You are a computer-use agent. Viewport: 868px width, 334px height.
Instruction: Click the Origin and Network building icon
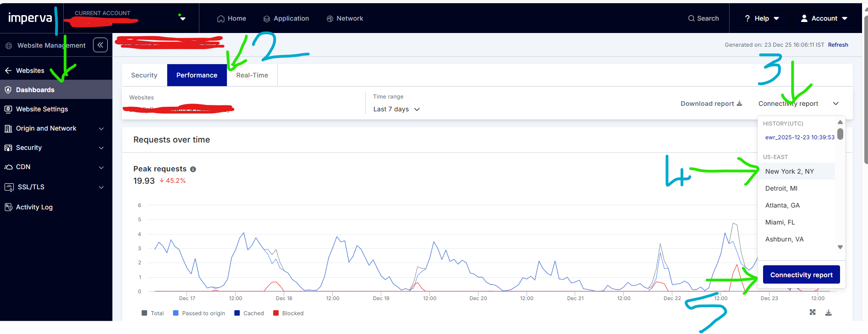click(x=8, y=128)
